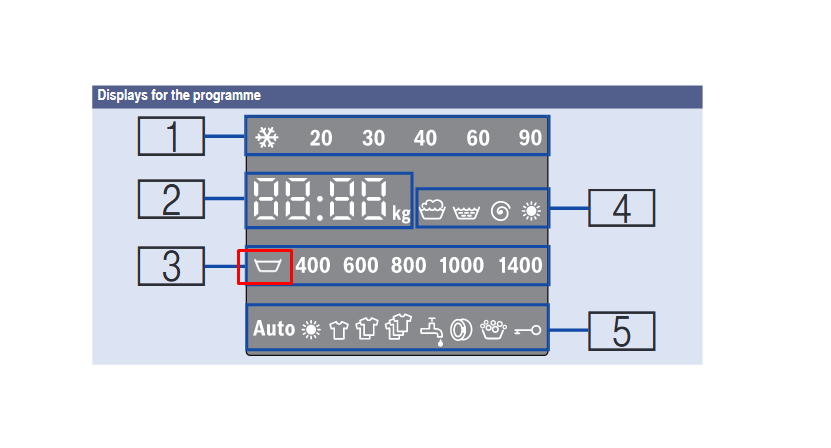
Task: Select the spin spiral icon
Action: 499,211
